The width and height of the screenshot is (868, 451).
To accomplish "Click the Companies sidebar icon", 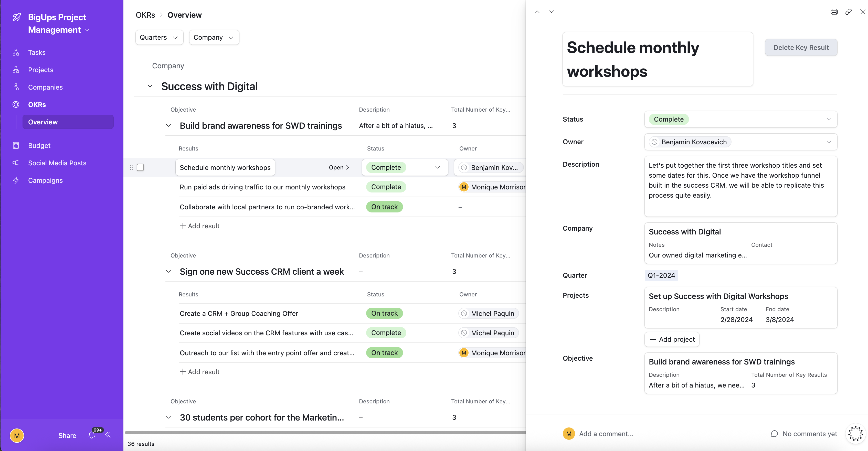I will click(16, 87).
